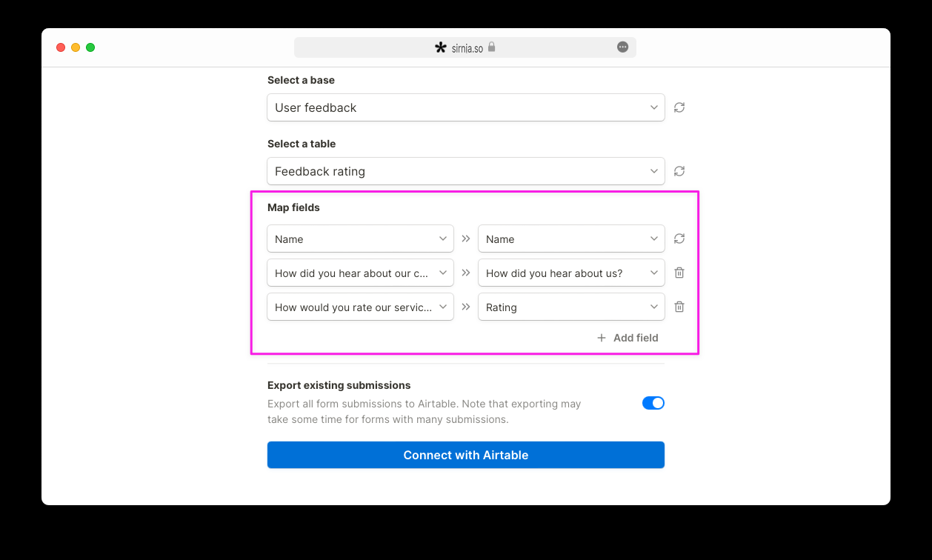This screenshot has width=932, height=560.
Task: Delete the Rating field mapping row
Action: point(679,307)
